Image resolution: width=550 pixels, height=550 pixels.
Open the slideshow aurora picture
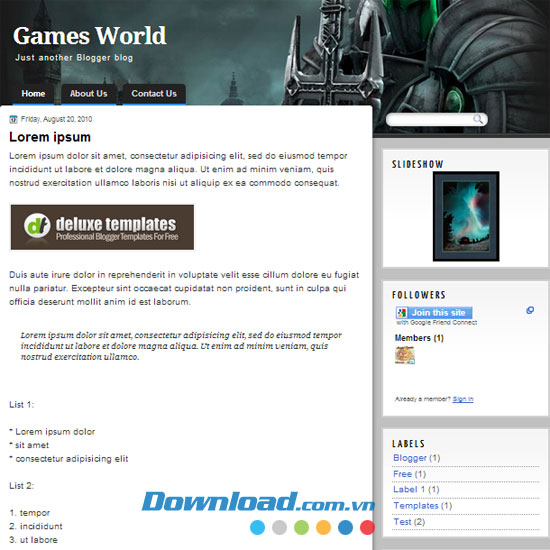point(466,216)
